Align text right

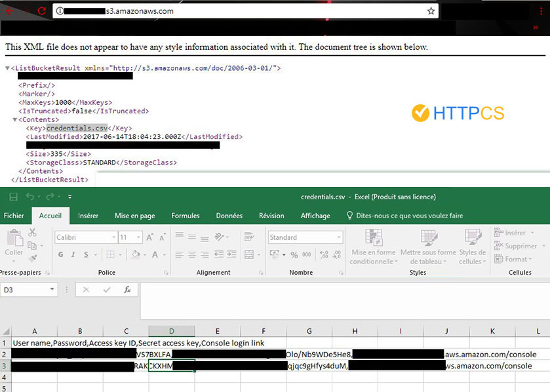205,254
